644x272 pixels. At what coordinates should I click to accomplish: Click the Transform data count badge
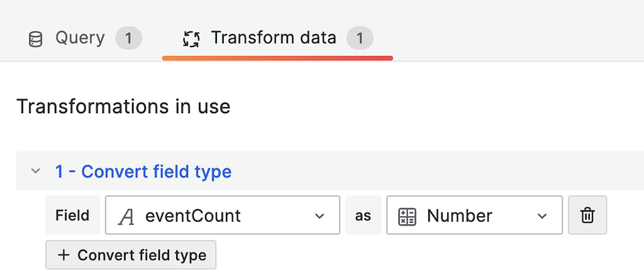pos(360,38)
